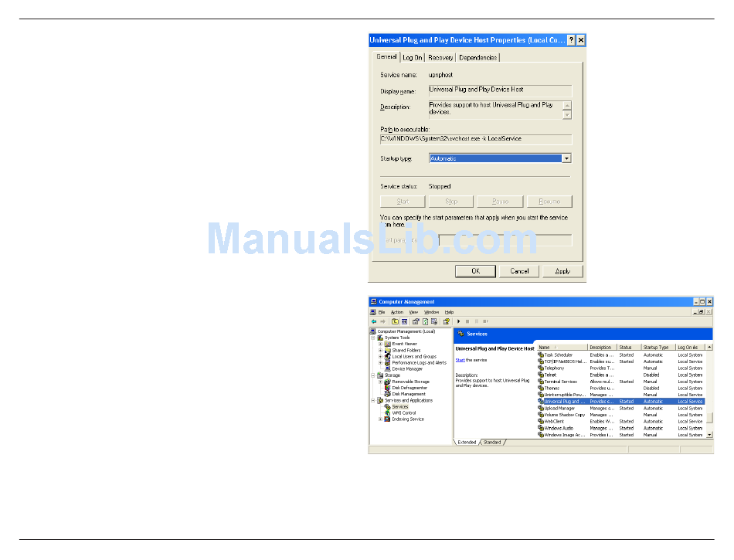Click the Shared Folders tree icon

[388, 350]
